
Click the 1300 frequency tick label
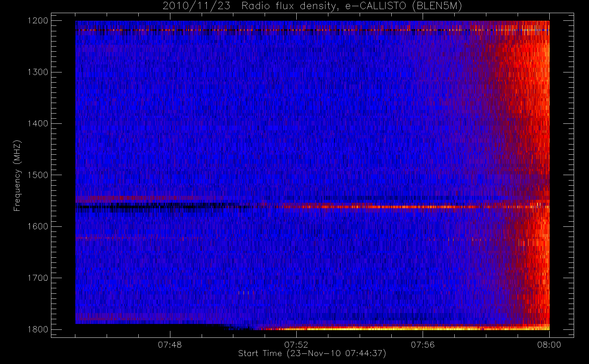pos(38,72)
